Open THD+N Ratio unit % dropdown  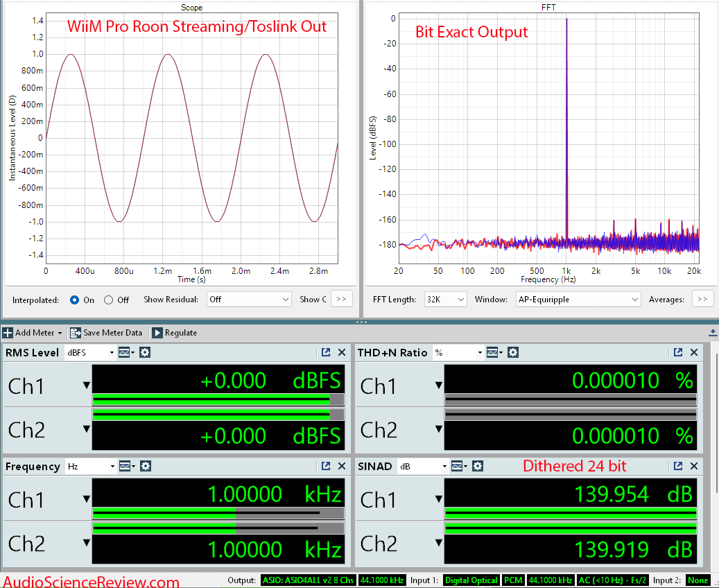pos(458,352)
